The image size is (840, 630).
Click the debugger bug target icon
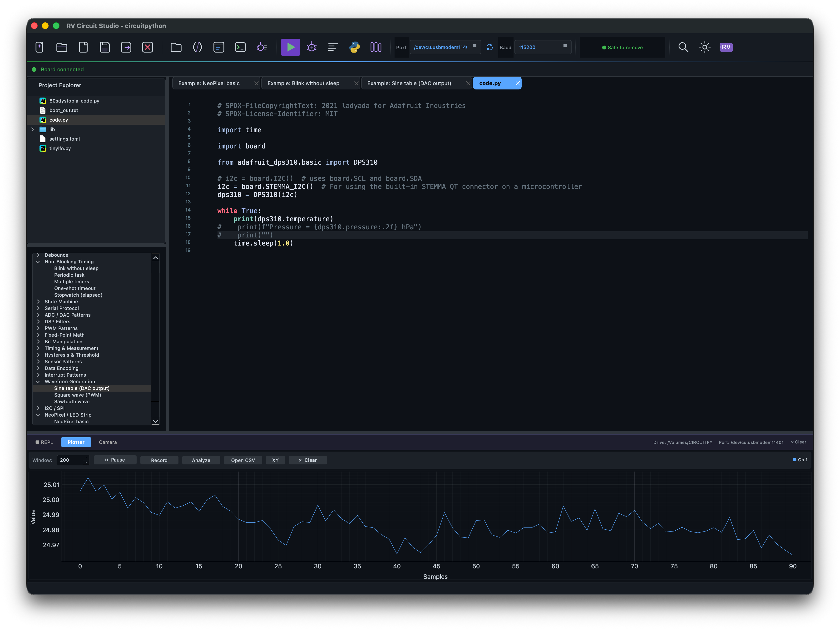pos(312,48)
